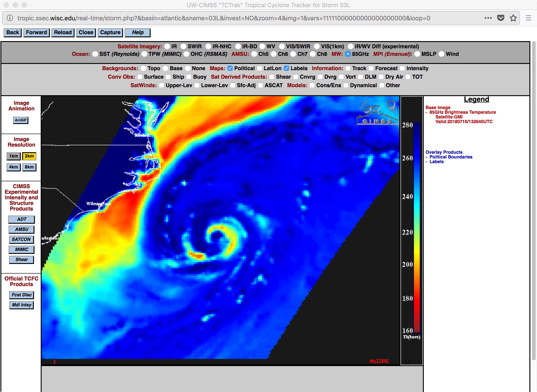
Task: Enable Vort derived product
Action: pos(341,77)
